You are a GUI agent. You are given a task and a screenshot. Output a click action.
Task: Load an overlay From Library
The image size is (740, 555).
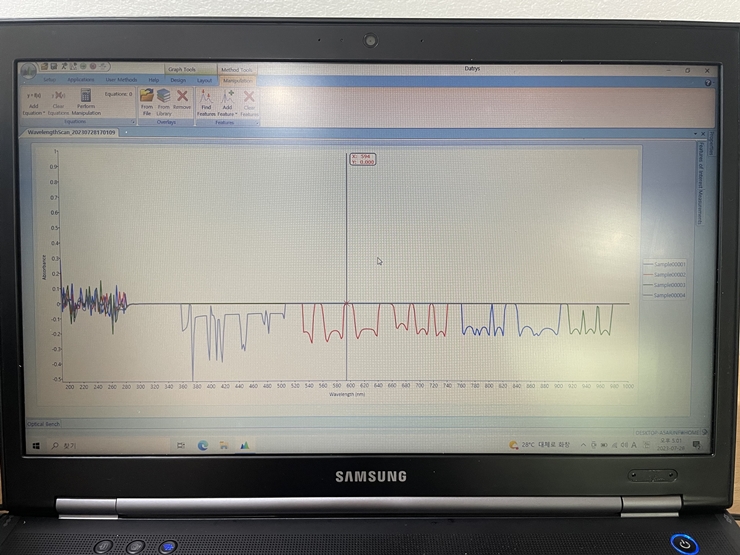164,98
